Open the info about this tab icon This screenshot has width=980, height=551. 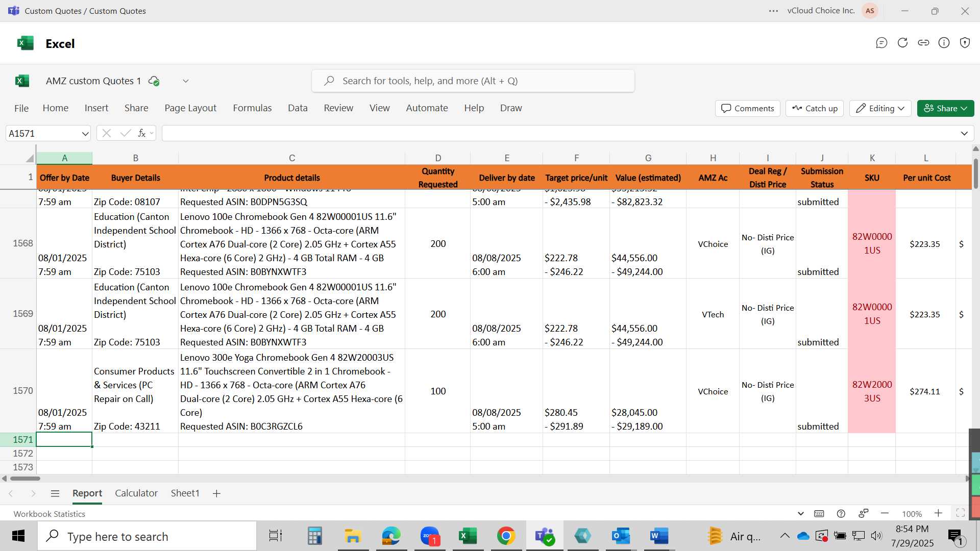pyautogui.click(x=944, y=43)
